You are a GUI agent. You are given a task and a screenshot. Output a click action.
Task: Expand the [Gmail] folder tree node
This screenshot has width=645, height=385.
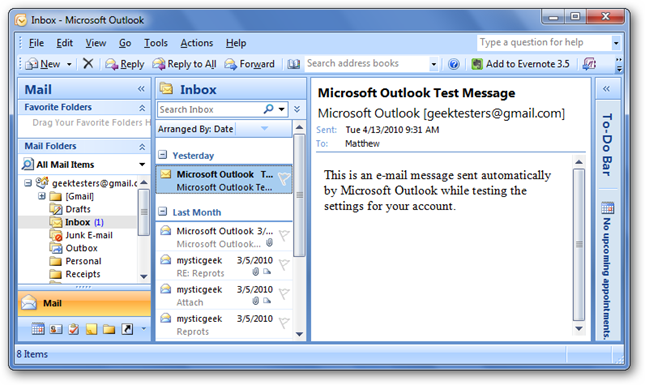click(x=42, y=196)
